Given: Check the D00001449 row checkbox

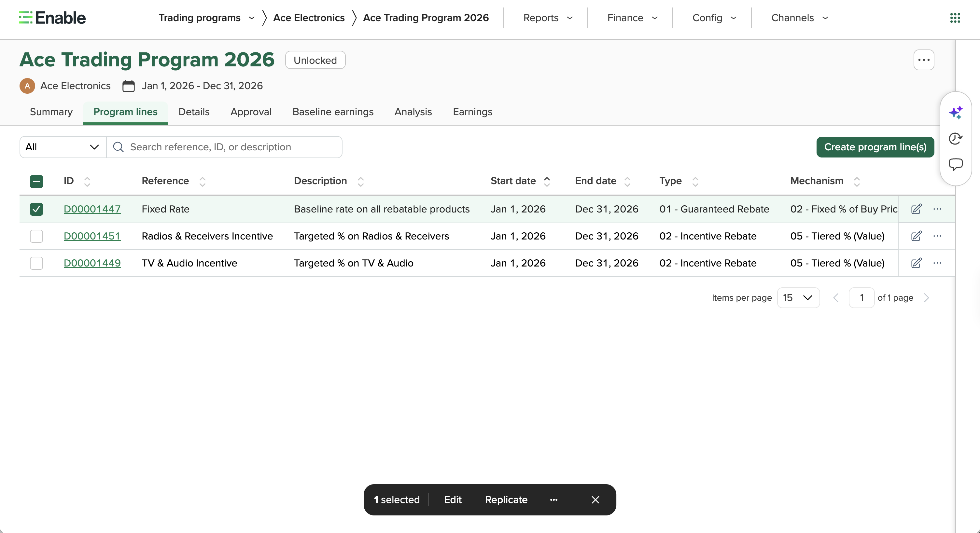Looking at the screenshot, I should [36, 263].
